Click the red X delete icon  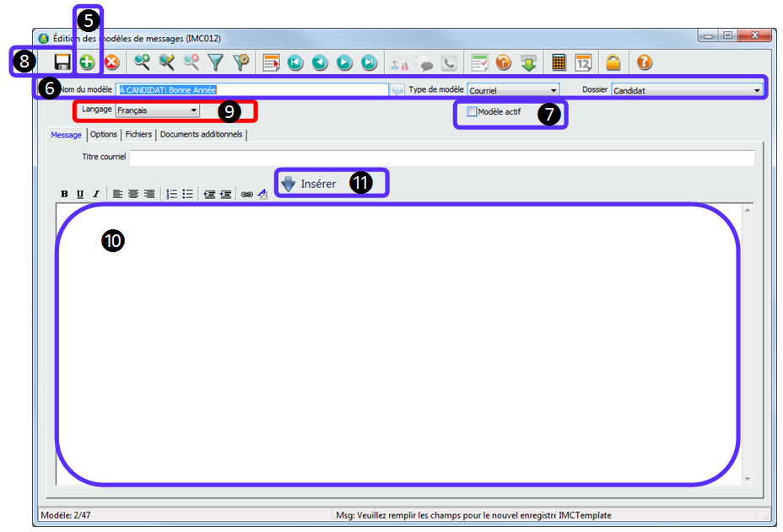point(111,62)
